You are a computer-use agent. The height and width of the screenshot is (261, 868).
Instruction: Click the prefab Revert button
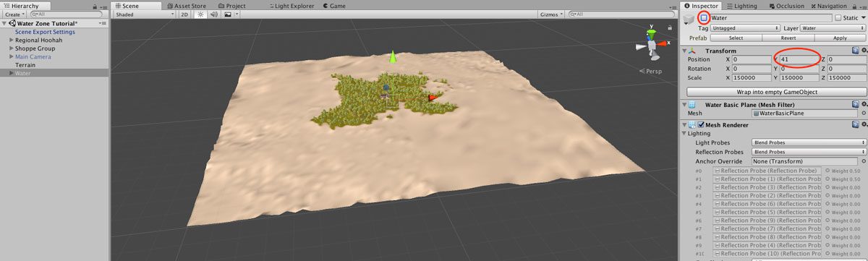(x=788, y=38)
